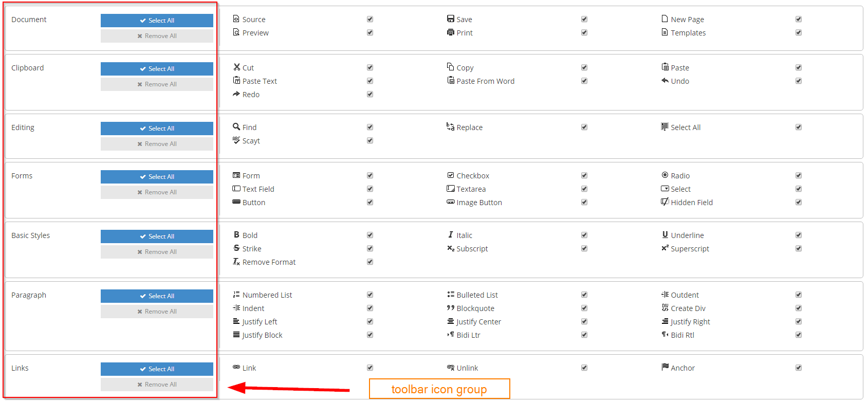The height and width of the screenshot is (402, 868).
Task: Click Remove All for Basic Styles
Action: (157, 251)
